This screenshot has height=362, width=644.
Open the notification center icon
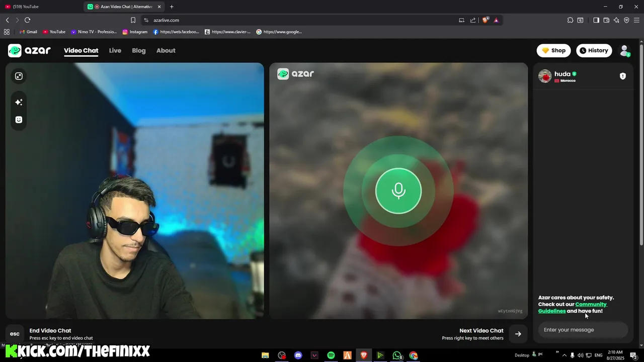coord(634,355)
